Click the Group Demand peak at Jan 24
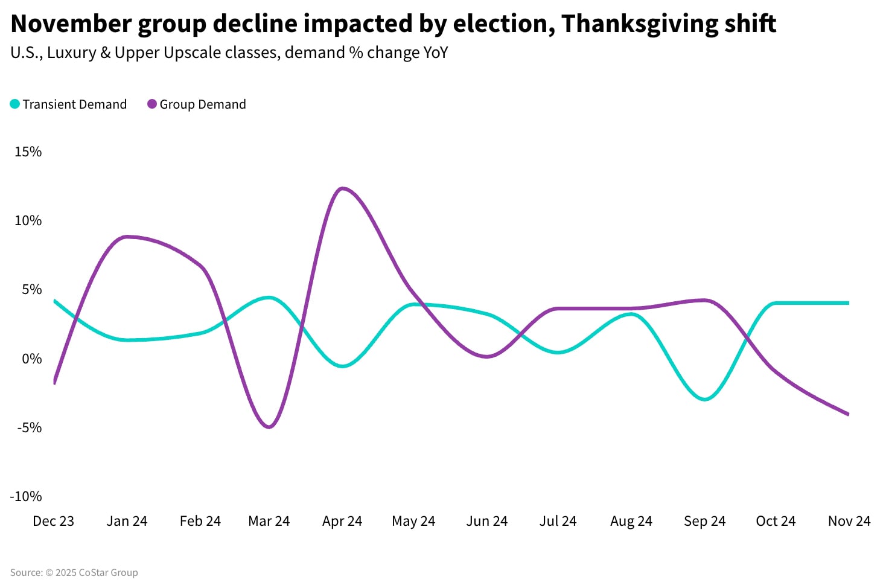This screenshot has height=588, width=886. click(127, 237)
